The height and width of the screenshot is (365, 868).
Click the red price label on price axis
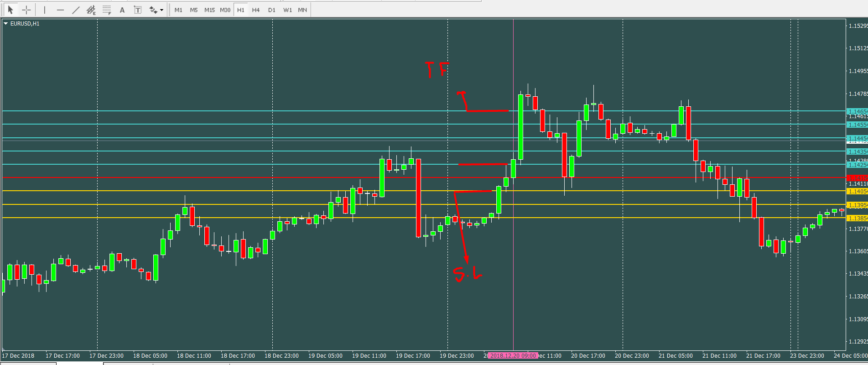(857, 178)
